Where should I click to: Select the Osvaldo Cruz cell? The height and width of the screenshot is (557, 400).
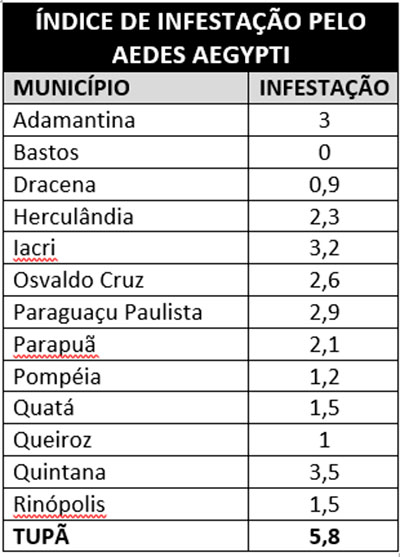tap(126, 280)
